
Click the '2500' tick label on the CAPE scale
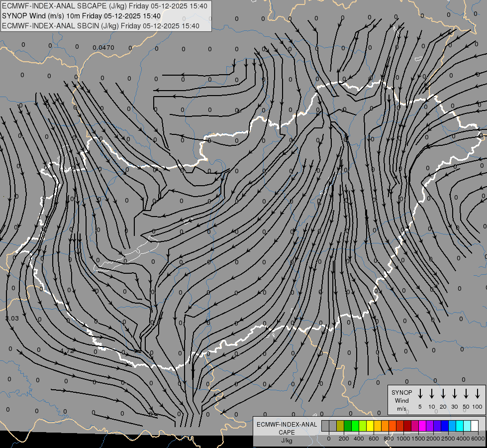(448, 439)
